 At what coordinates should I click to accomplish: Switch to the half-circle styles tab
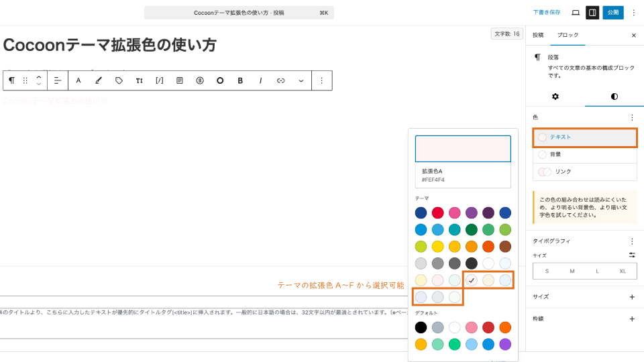click(614, 97)
